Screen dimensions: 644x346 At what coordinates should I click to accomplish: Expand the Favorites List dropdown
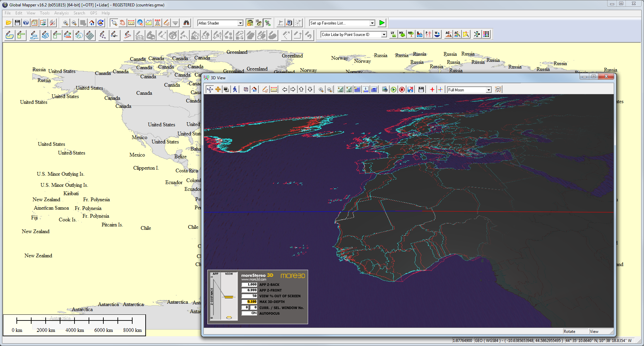click(x=372, y=23)
